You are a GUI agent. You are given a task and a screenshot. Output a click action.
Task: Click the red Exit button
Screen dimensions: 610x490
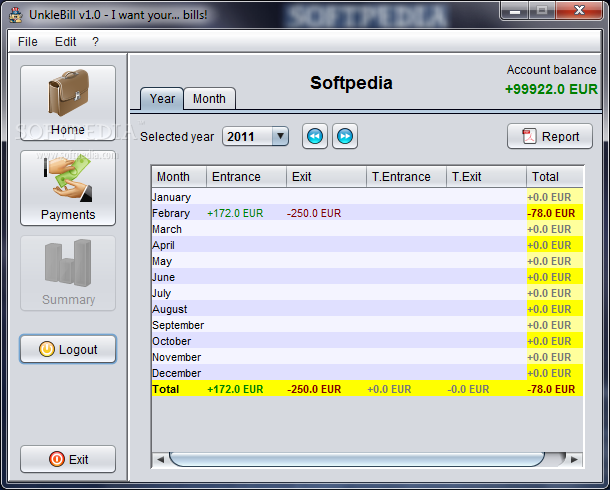pyautogui.click(x=68, y=459)
